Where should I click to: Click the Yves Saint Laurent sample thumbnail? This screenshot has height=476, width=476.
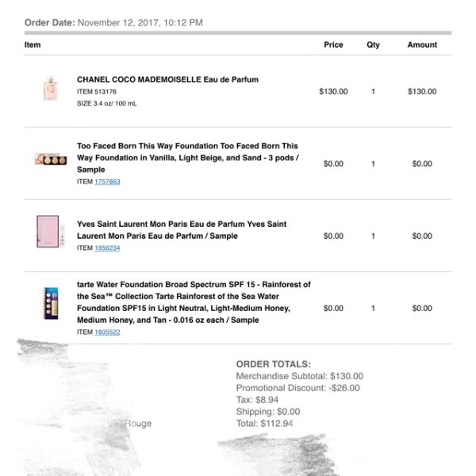click(51, 232)
